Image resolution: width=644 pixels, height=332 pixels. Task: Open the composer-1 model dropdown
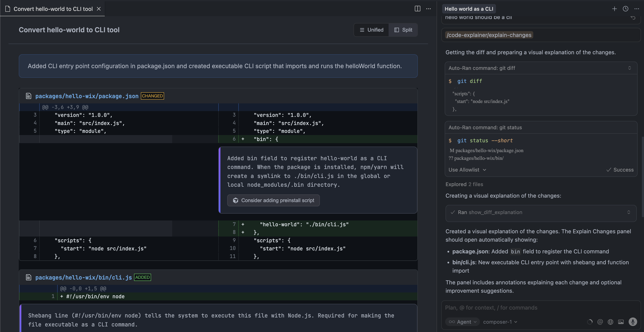[x=500, y=322]
